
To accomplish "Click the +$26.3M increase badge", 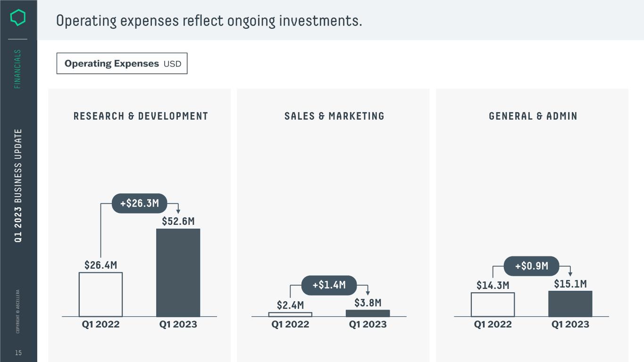I will 140,204.
